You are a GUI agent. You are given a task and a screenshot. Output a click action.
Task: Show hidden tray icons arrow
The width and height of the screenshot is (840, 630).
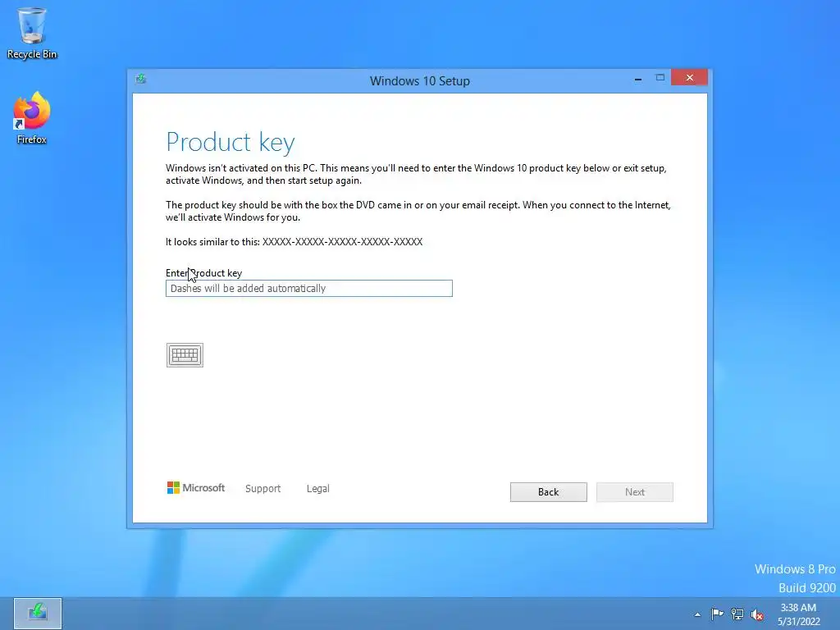click(697, 614)
